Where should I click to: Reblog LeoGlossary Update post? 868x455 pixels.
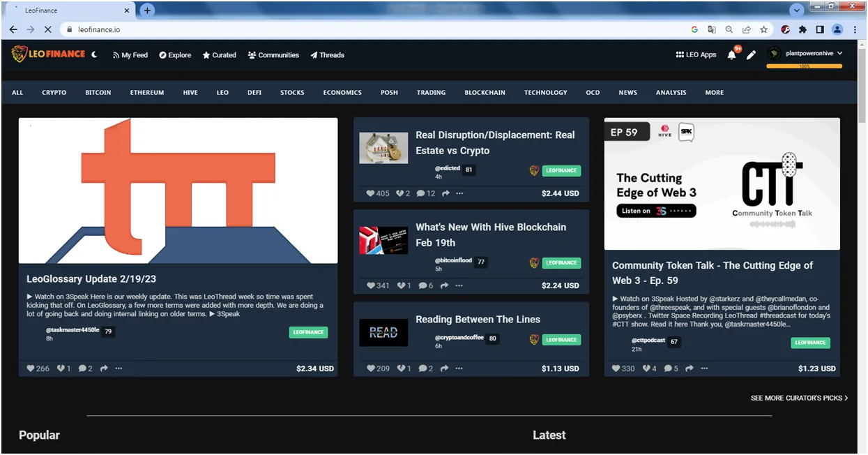tap(104, 368)
